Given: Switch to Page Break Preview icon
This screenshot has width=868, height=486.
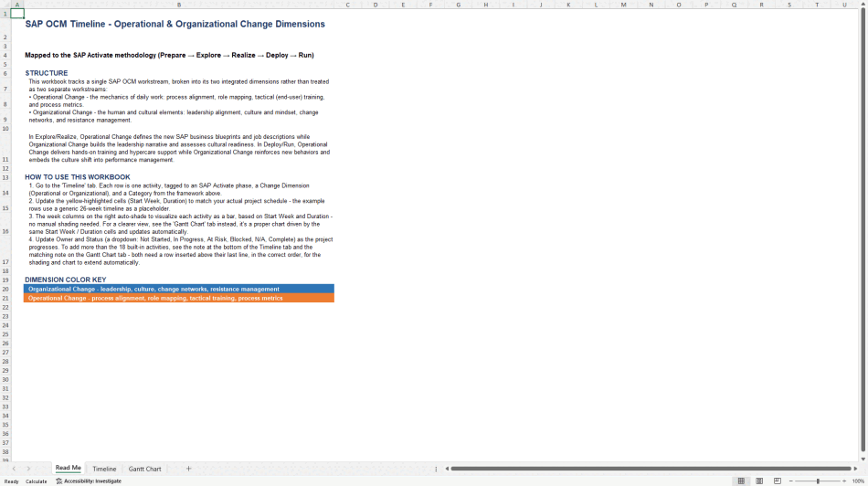Looking at the screenshot, I should pos(778,481).
